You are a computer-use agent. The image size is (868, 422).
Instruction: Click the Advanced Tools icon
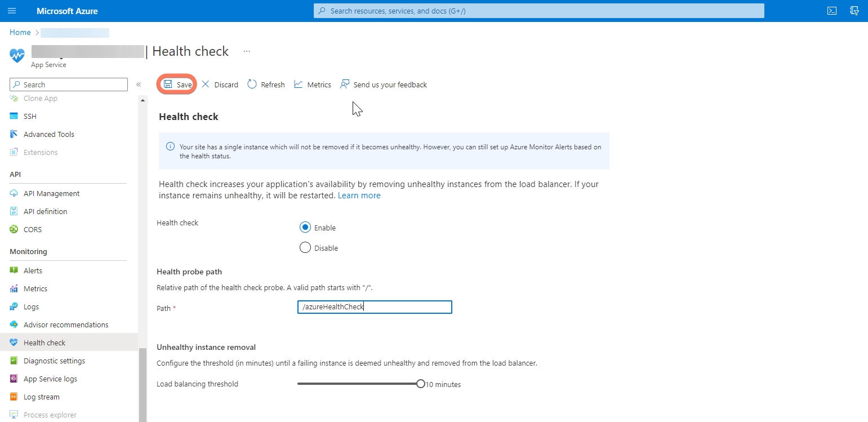click(x=14, y=134)
